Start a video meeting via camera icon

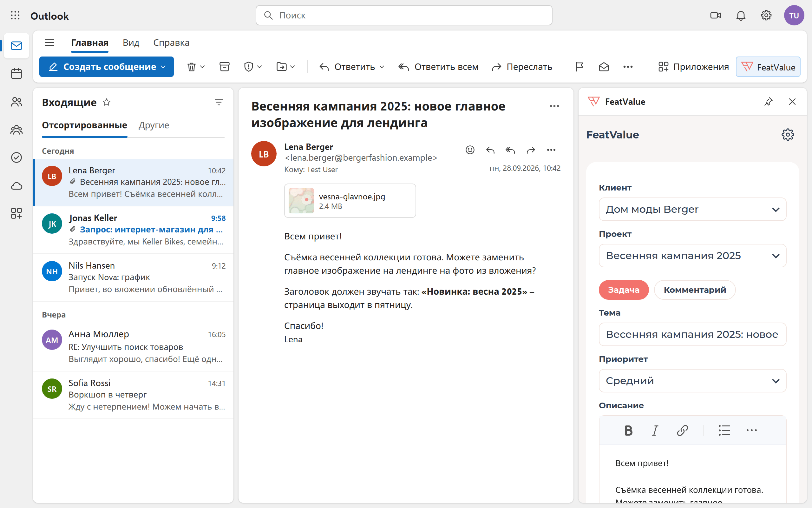tap(715, 16)
